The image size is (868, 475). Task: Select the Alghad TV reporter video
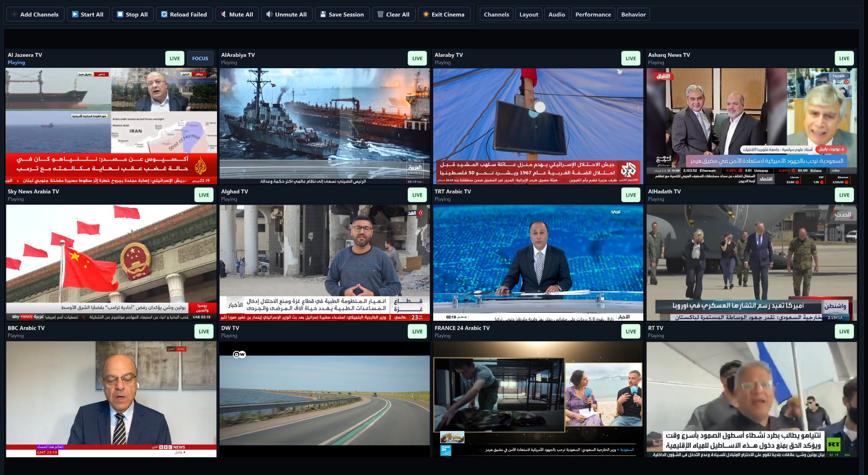[x=325, y=263]
